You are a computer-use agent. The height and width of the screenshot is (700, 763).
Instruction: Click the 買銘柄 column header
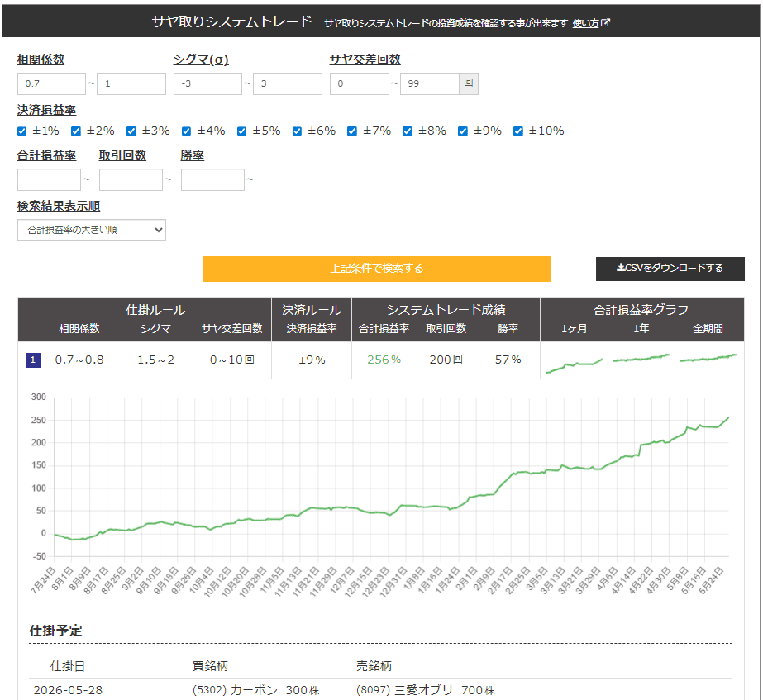click(210, 666)
